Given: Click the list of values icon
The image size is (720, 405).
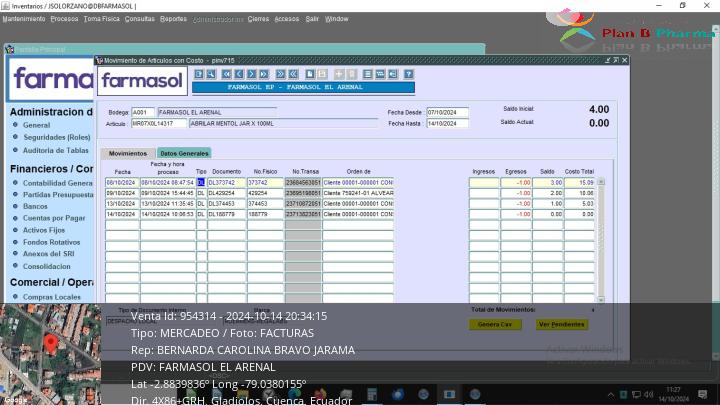Looking at the screenshot, I should pos(367,74).
